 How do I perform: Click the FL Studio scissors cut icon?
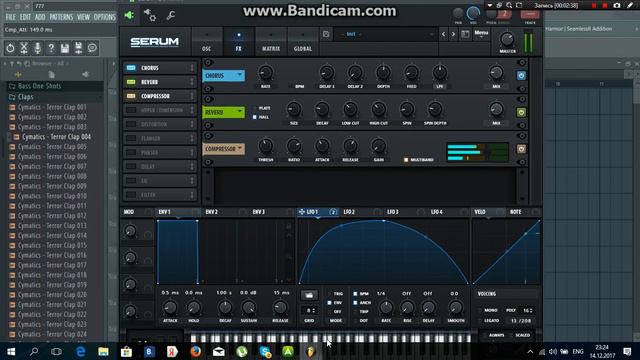tap(24, 48)
